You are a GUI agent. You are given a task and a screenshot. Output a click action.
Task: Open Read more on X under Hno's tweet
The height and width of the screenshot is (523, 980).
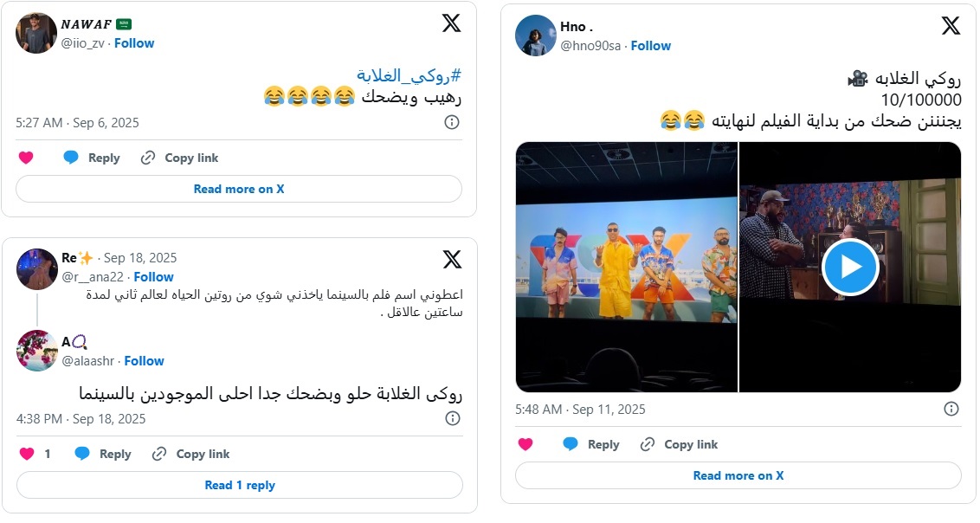click(x=738, y=475)
